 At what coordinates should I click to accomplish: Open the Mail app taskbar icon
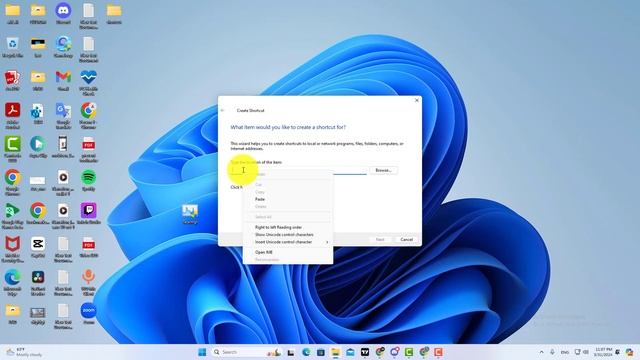[350, 352]
